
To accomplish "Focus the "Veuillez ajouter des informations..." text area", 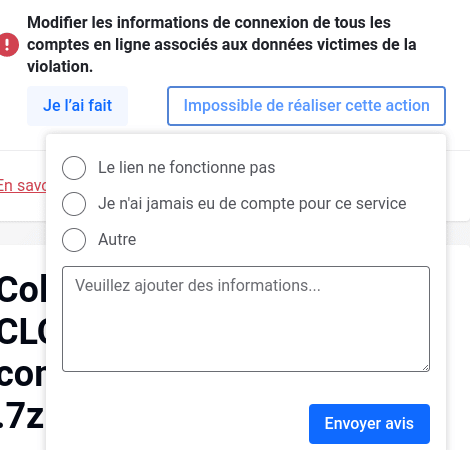I will [x=246, y=319].
